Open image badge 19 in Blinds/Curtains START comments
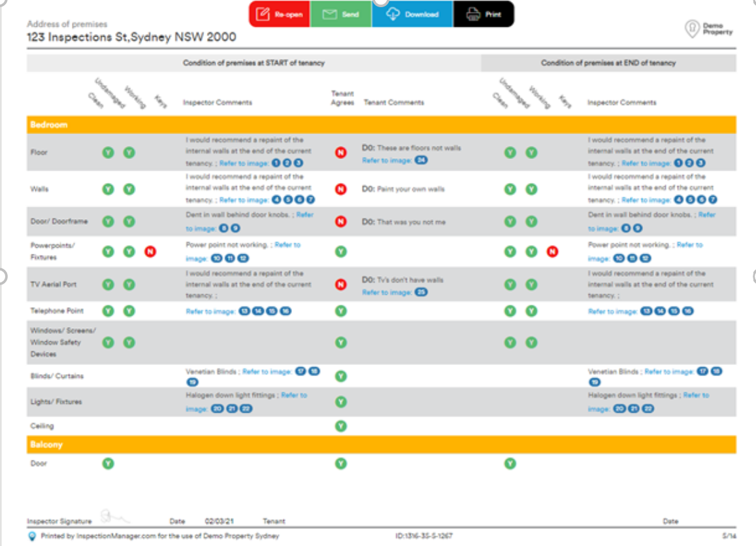This screenshot has height=546, width=756. [x=192, y=382]
